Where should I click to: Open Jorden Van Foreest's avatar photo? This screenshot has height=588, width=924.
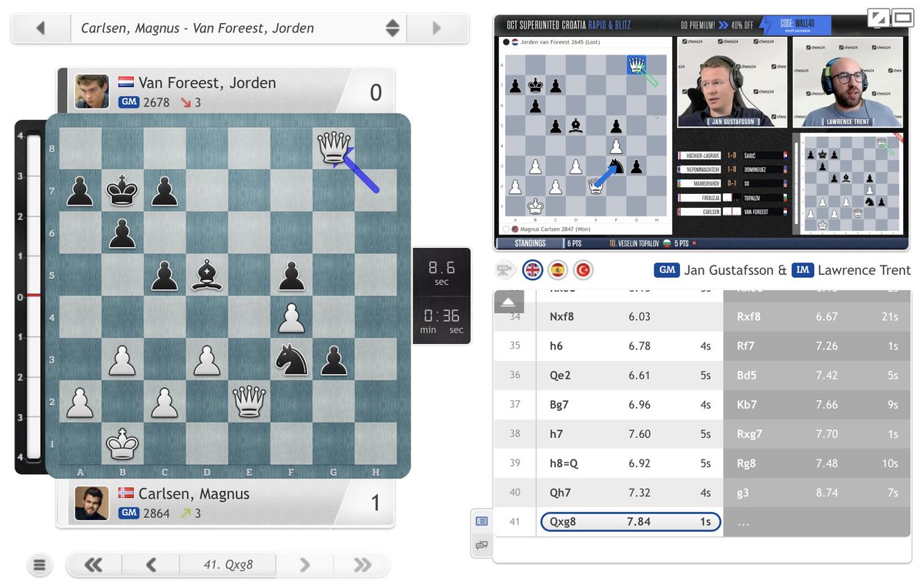pyautogui.click(x=92, y=92)
